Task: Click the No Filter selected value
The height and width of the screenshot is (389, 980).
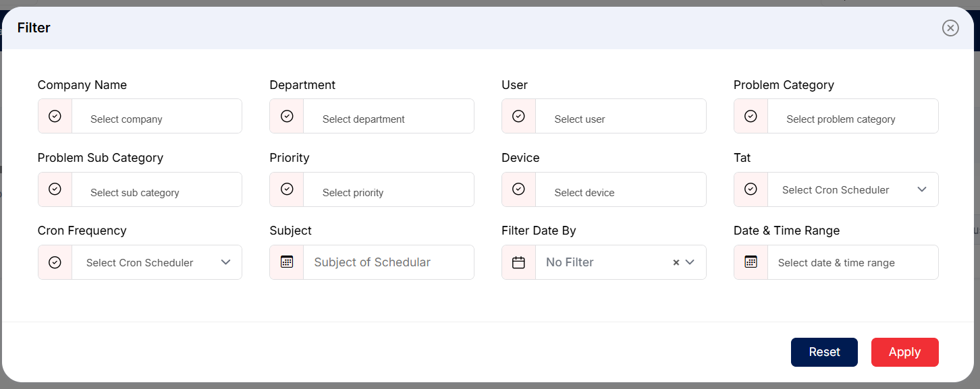Action: [570, 262]
